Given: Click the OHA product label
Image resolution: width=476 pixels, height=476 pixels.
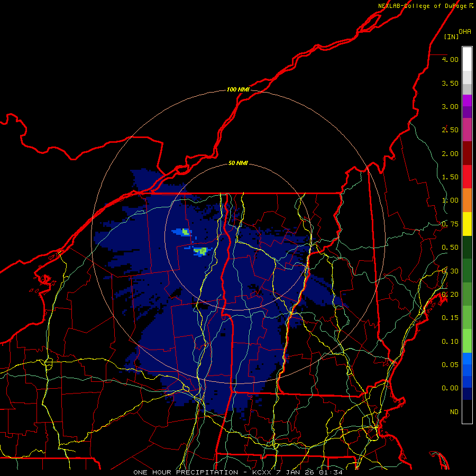Looking at the screenshot, I should [465, 31].
